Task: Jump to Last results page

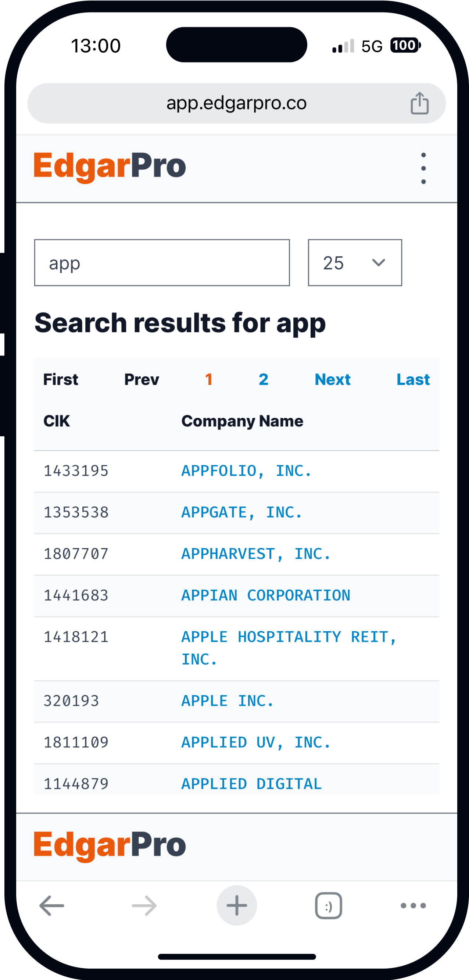Action: click(413, 379)
